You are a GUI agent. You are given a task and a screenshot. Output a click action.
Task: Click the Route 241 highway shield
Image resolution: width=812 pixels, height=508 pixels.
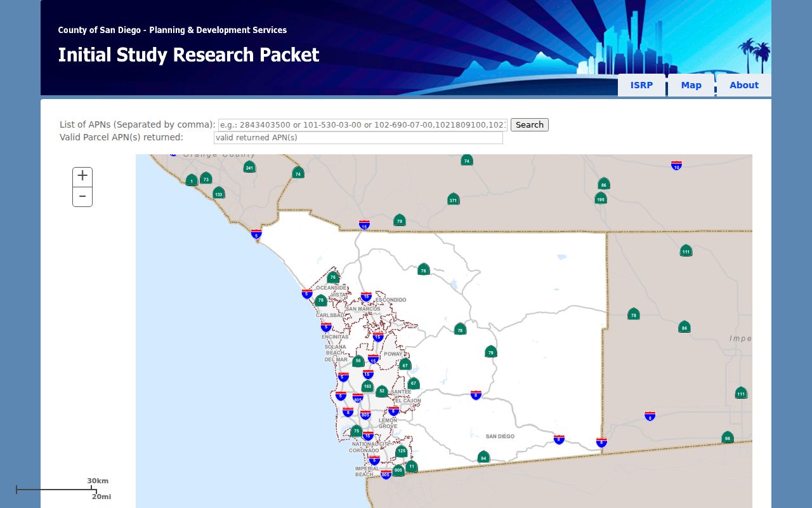pyautogui.click(x=249, y=167)
